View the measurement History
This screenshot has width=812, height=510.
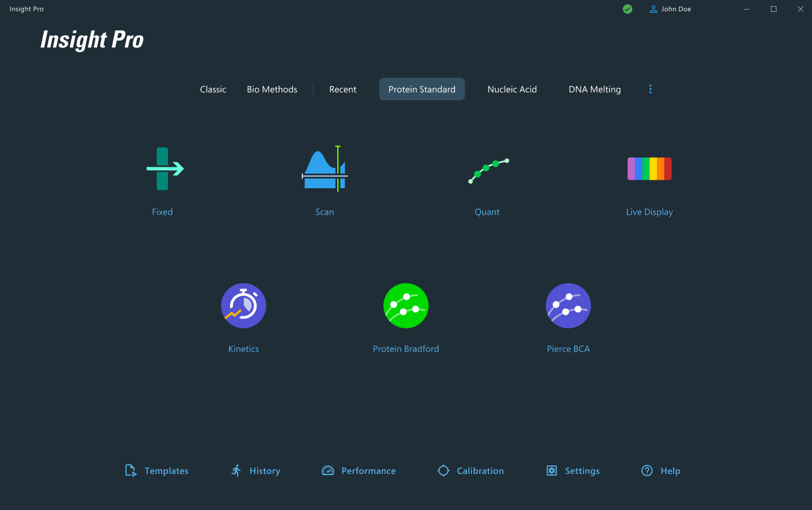click(x=255, y=471)
